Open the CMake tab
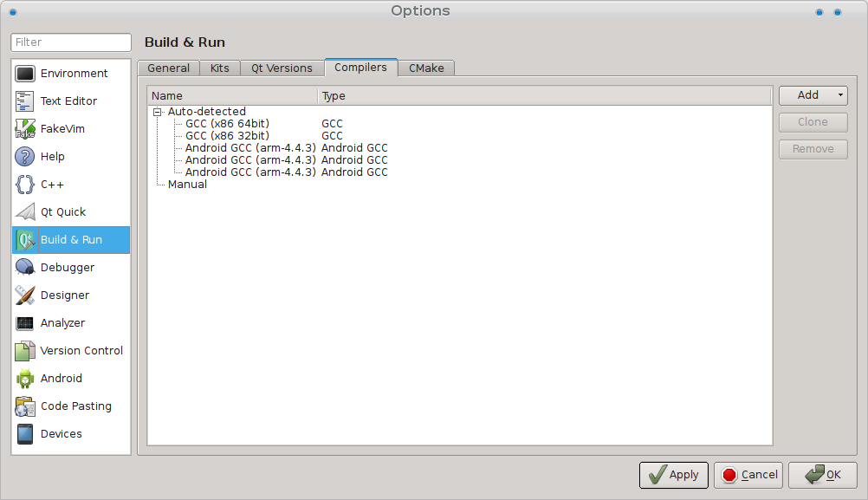 [x=426, y=68]
